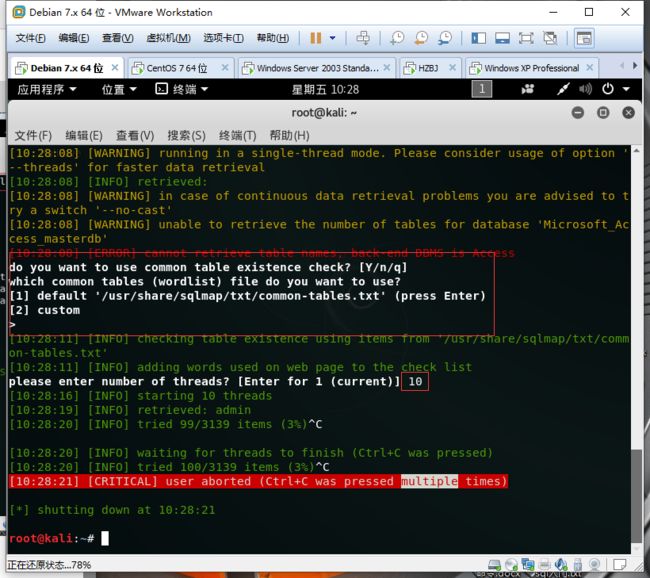Open the 应用程序 menu in Kali panel

click(x=47, y=89)
